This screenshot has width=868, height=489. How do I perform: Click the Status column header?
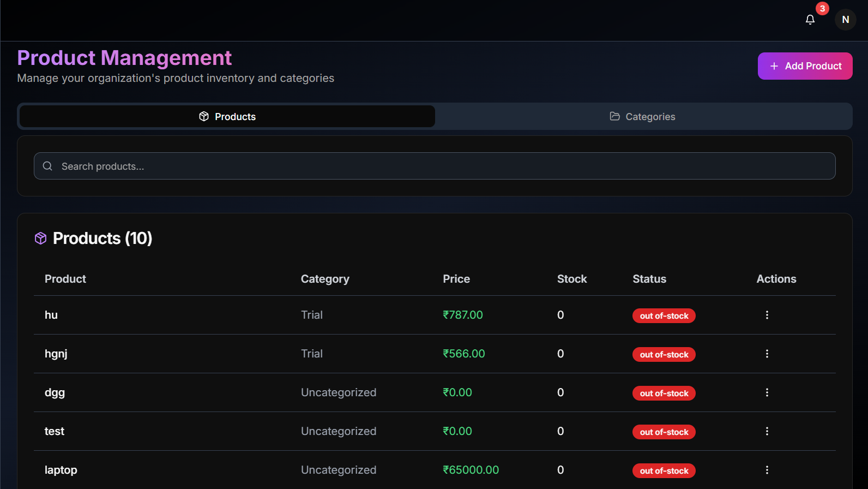pos(649,279)
